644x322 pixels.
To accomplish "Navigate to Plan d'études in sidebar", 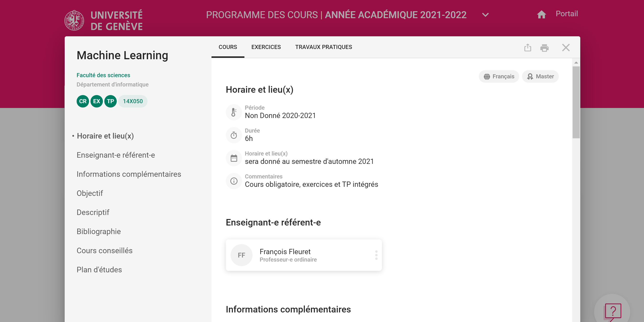I will [99, 270].
